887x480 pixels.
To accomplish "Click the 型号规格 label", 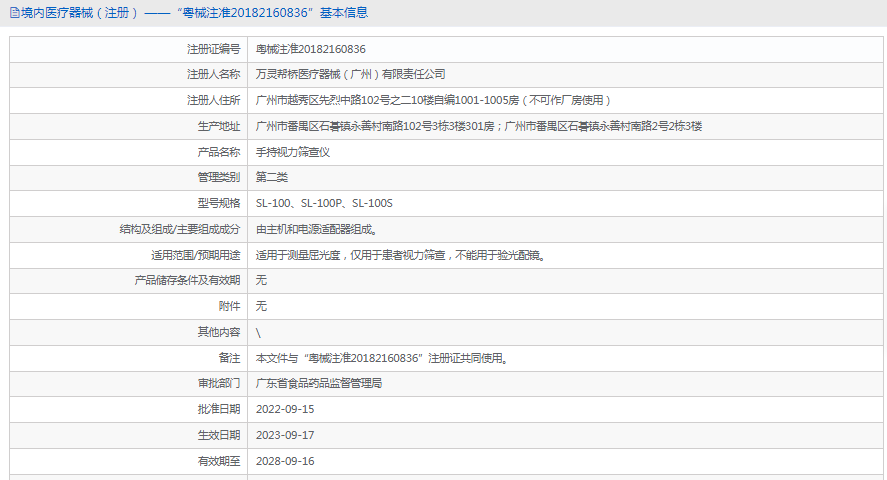I will pyautogui.click(x=219, y=204).
